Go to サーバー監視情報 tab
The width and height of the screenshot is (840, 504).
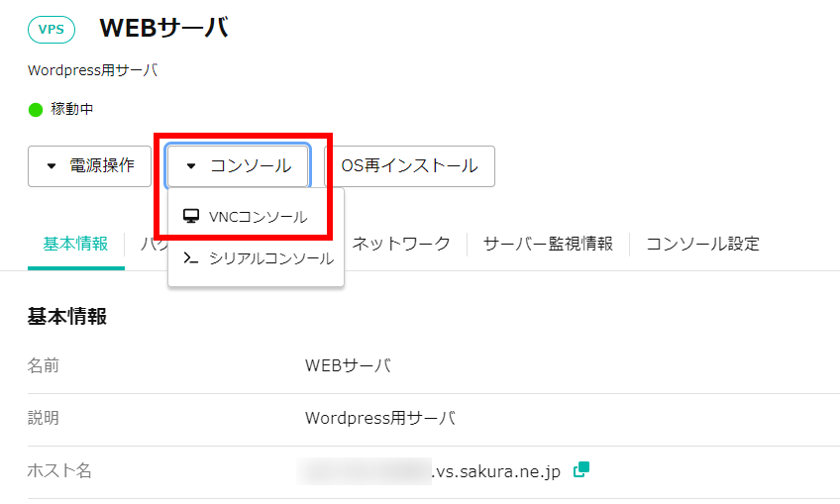tap(548, 244)
